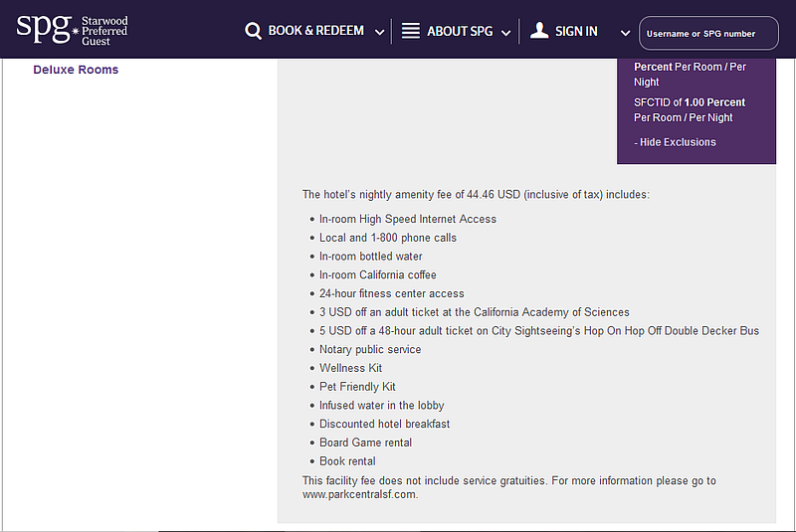Screen dimensions: 796x532
Task: Click the SPG Starwood Preferred Guest logo
Action: (72, 30)
